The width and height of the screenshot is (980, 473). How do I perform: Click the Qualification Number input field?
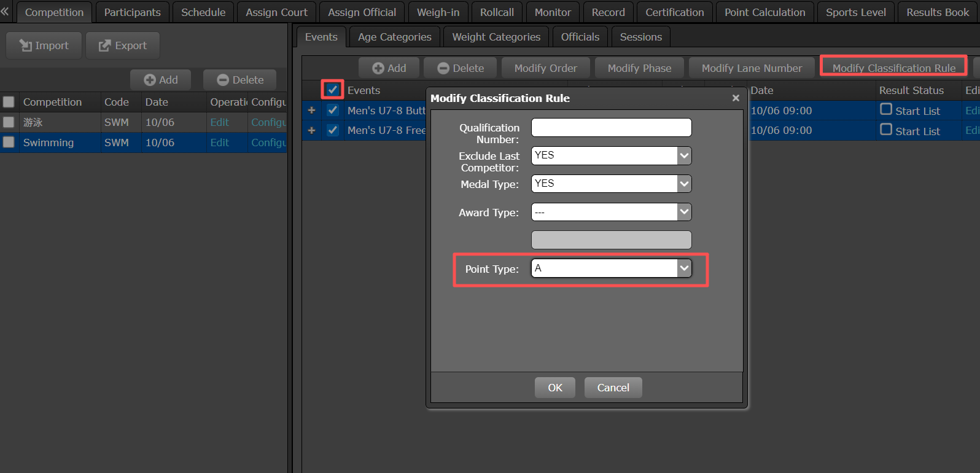click(x=611, y=128)
